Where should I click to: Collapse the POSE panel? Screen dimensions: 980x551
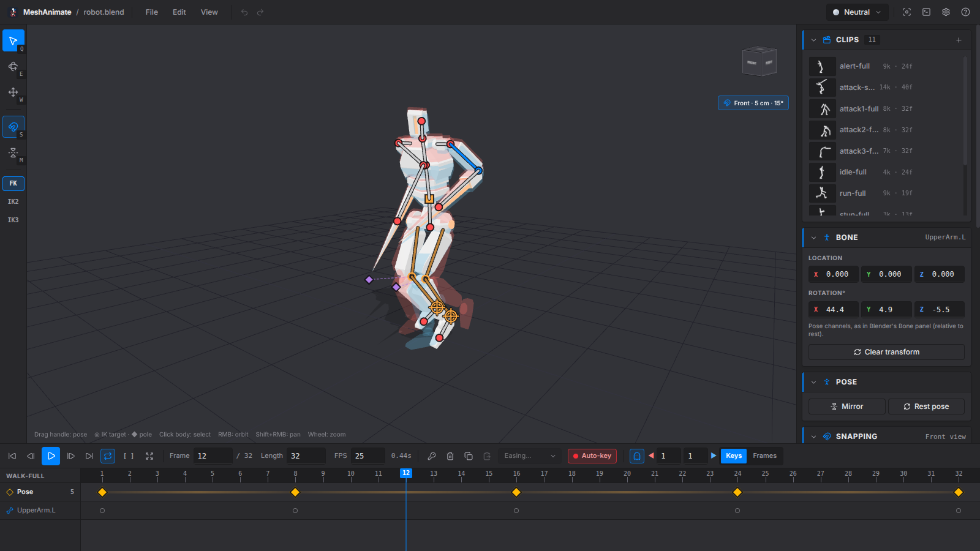point(813,382)
